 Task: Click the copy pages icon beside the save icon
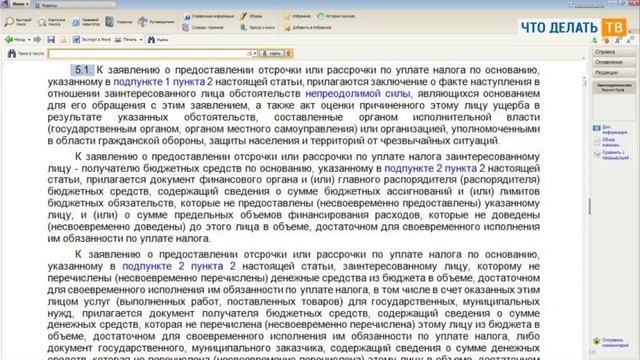[63, 40]
